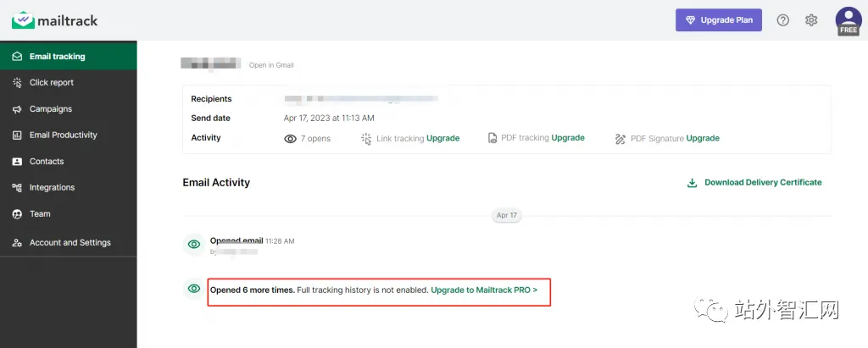Screen dimensions: 868x348
Task: Select the Click report cursor icon
Action: pos(17,82)
